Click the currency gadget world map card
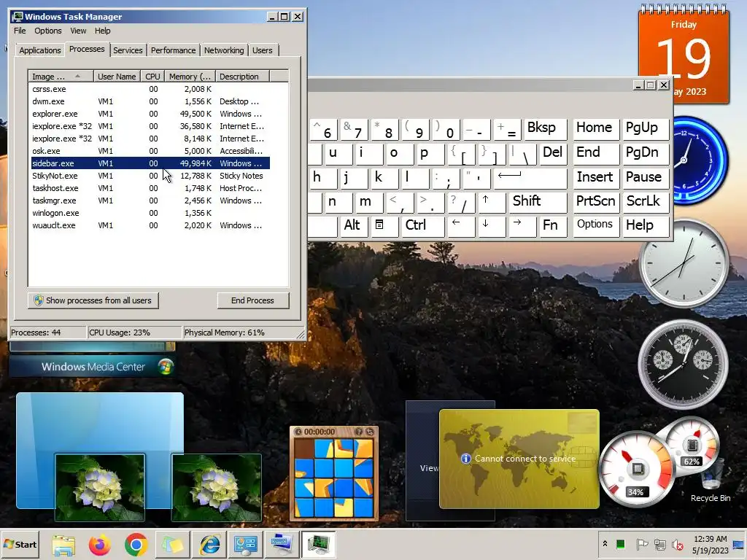Viewport: 747px width, 560px height. 519,459
